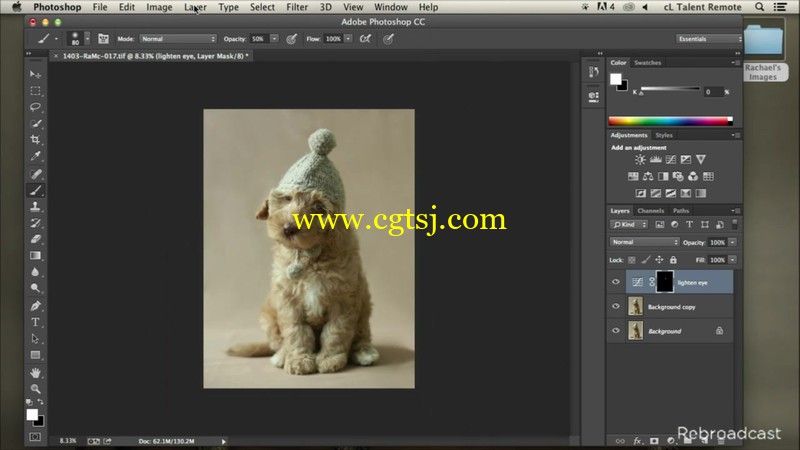
Task: Open the Layer menu
Action: (x=195, y=7)
